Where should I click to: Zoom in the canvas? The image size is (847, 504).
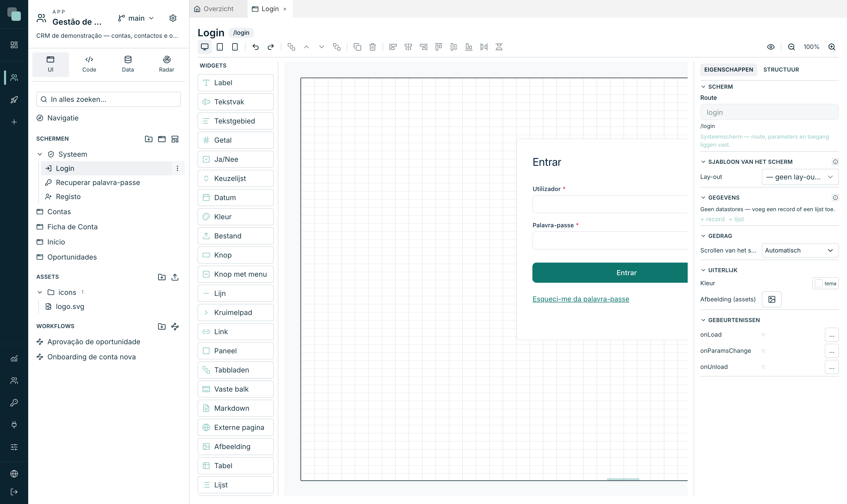point(832,47)
